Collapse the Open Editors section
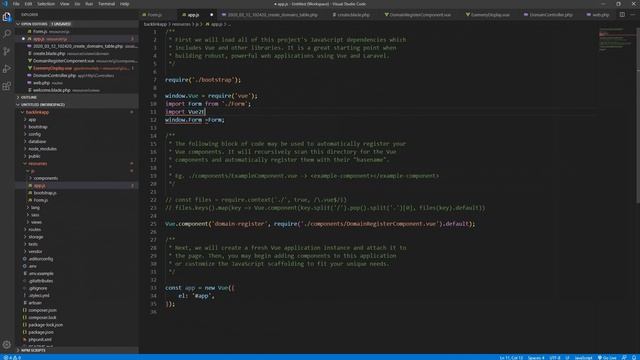This screenshot has height=360, width=640. click(x=77, y=24)
